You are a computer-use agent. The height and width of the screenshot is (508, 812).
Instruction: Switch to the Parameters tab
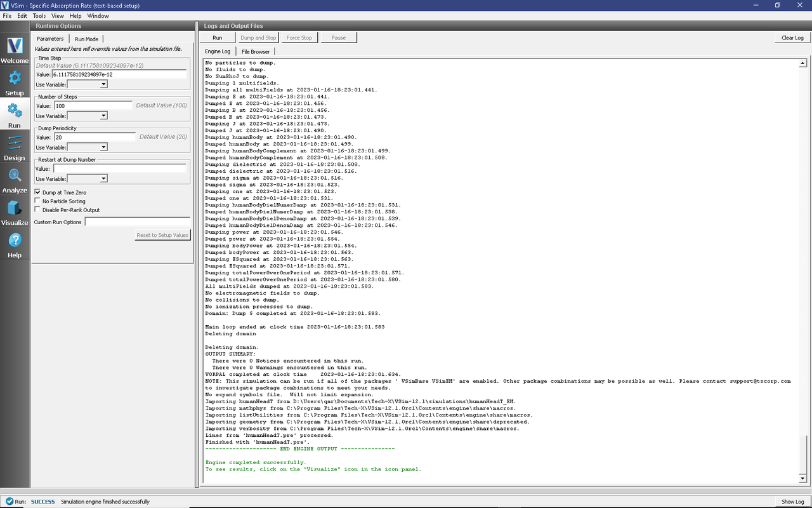point(50,39)
